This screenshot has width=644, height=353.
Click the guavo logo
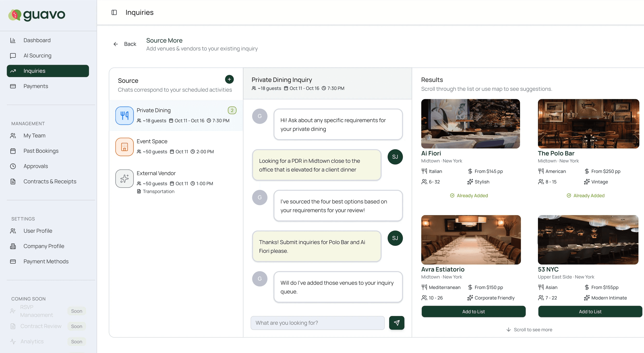click(x=36, y=15)
